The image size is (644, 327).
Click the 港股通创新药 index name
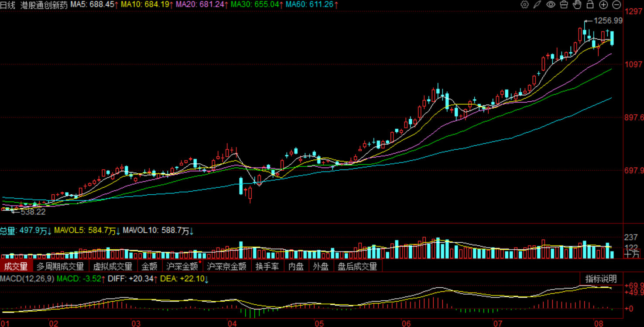tap(44, 5)
